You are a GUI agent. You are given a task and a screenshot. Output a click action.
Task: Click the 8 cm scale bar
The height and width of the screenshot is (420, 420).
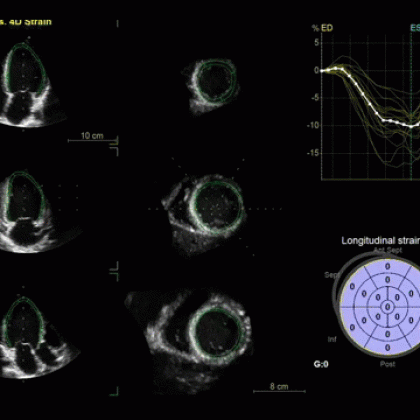click(x=279, y=388)
